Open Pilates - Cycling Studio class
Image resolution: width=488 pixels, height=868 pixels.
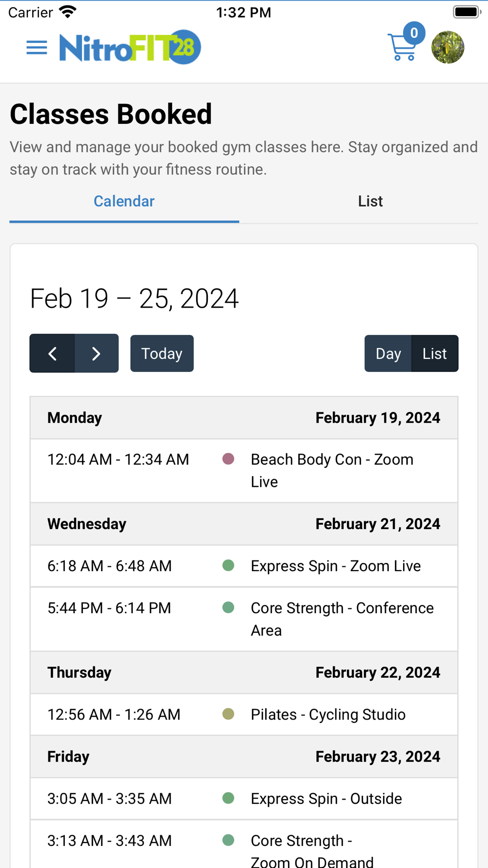pyautogui.click(x=328, y=714)
